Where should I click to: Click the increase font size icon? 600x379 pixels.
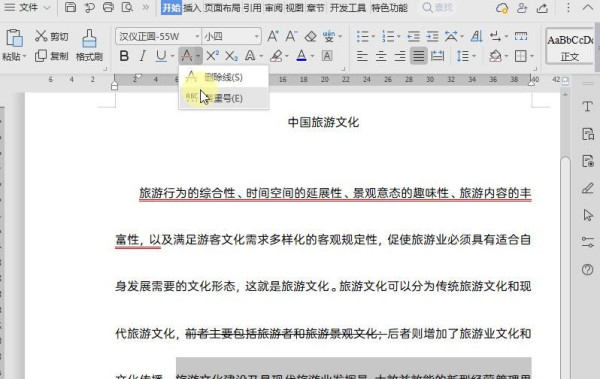click(x=272, y=36)
